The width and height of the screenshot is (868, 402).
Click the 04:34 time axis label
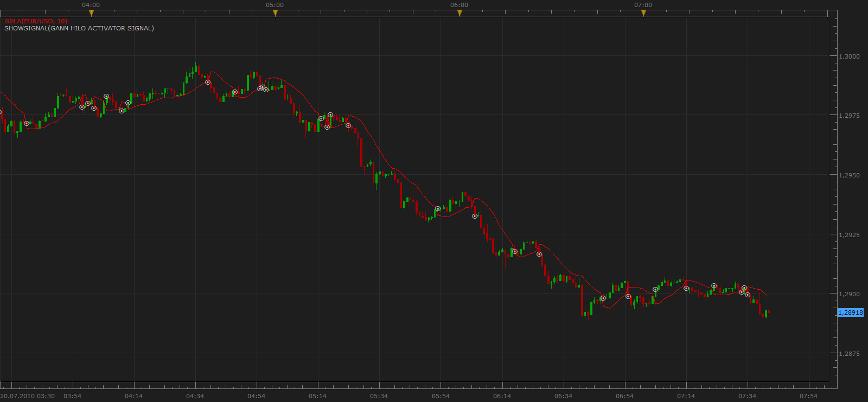click(195, 396)
